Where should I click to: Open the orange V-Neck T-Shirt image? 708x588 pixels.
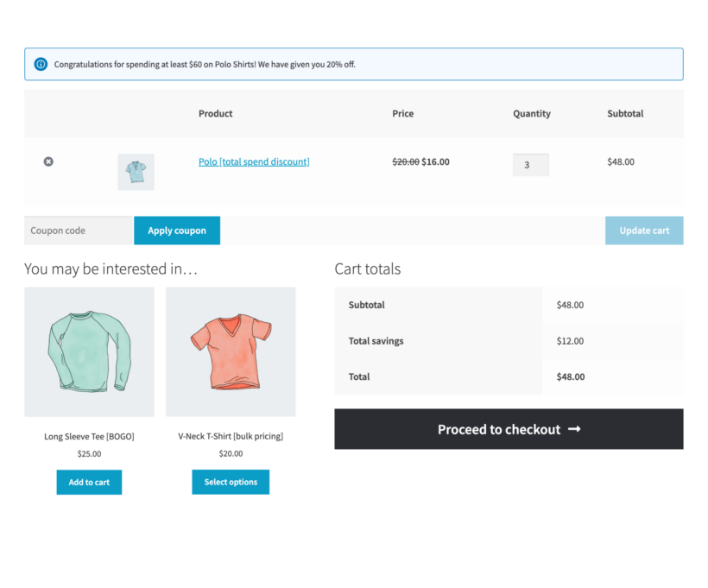pos(231,352)
